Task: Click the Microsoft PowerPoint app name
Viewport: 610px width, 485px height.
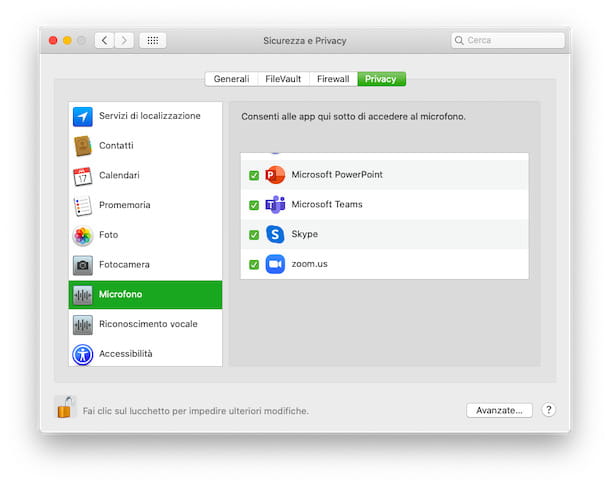Action: 337,175
